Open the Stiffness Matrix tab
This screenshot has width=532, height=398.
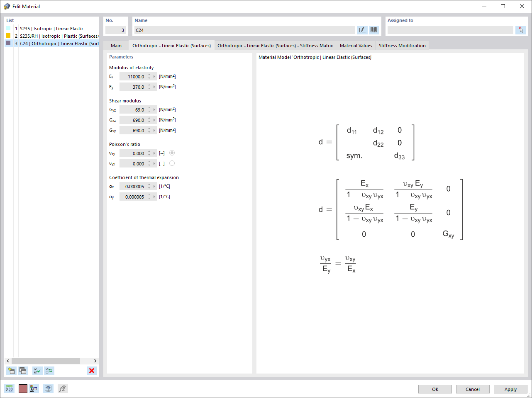[275, 46]
